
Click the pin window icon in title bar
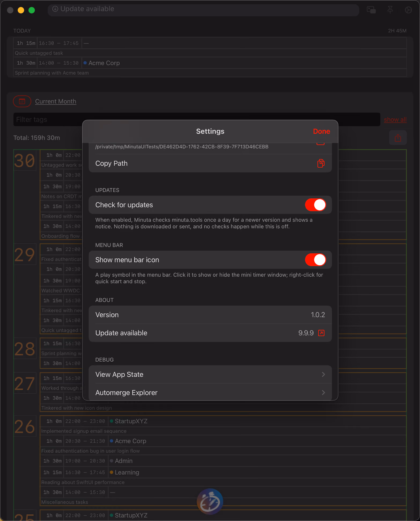pyautogui.click(x=390, y=10)
